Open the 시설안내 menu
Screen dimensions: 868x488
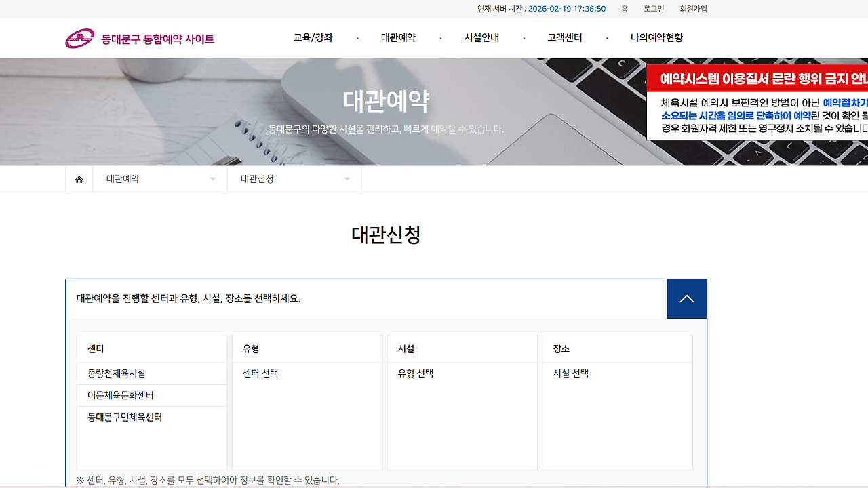coord(481,38)
